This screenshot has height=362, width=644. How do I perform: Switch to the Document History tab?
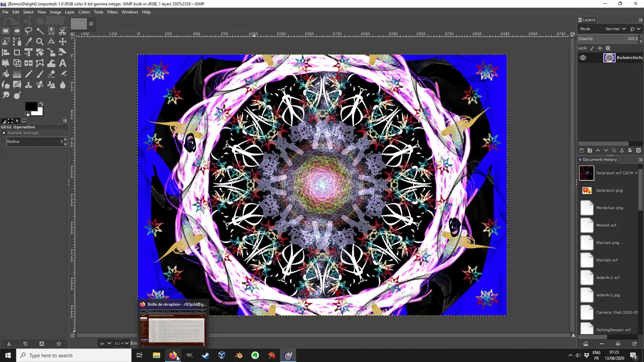click(x=598, y=160)
